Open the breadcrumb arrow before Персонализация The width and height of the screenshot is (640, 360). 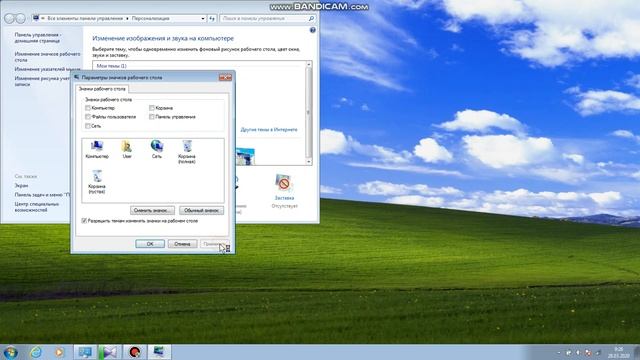[127, 18]
